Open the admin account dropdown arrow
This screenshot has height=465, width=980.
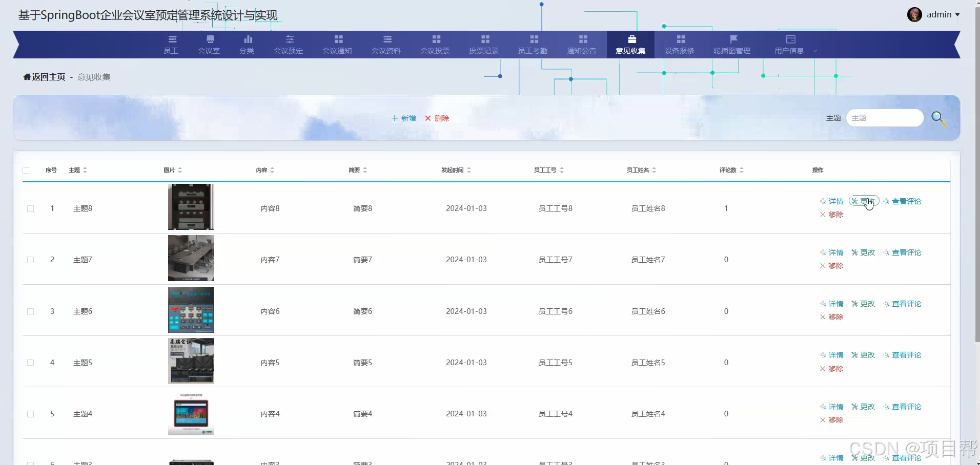click(x=957, y=15)
